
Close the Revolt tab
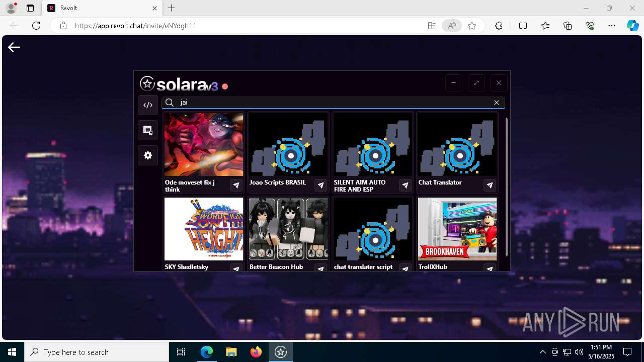point(155,8)
